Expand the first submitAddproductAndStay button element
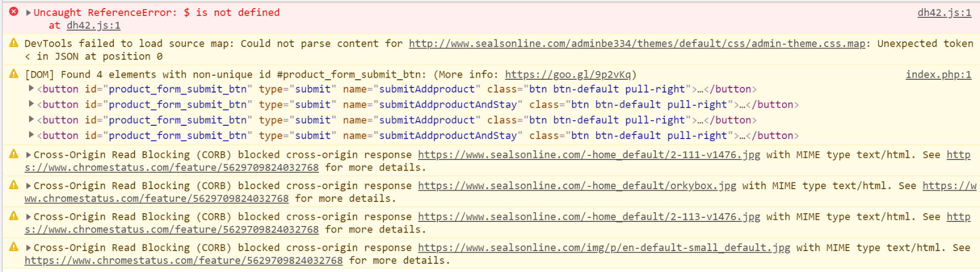980x272 pixels. [x=32, y=104]
